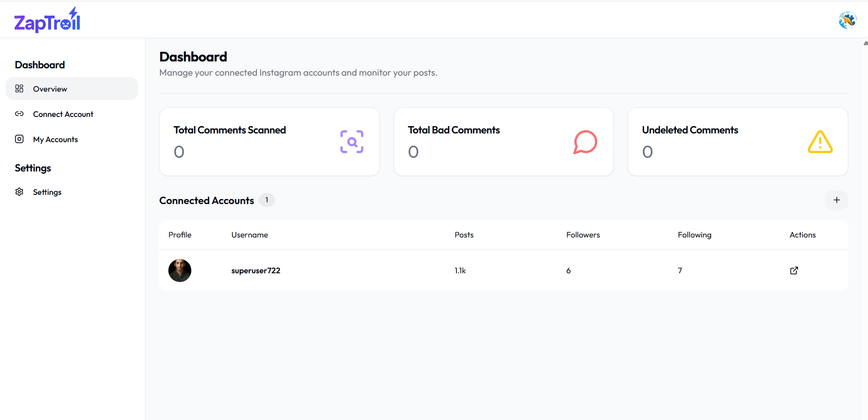
Task: Click the Settings gear icon
Action: click(19, 192)
